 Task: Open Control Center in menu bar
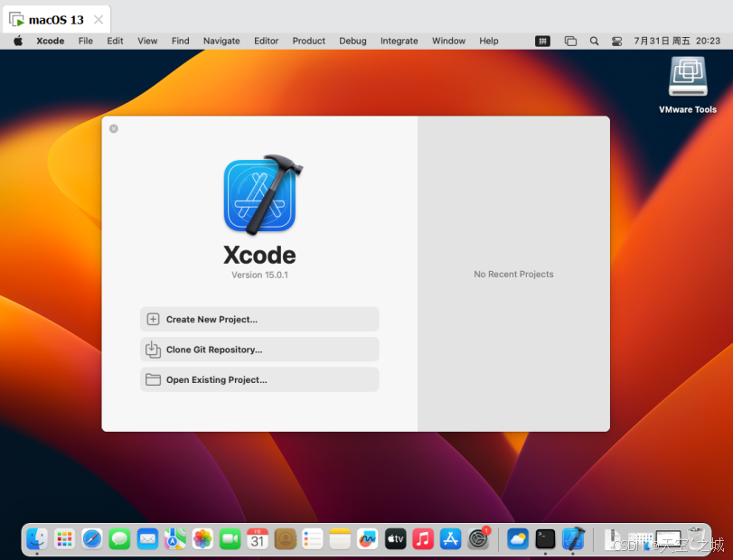[x=617, y=42]
